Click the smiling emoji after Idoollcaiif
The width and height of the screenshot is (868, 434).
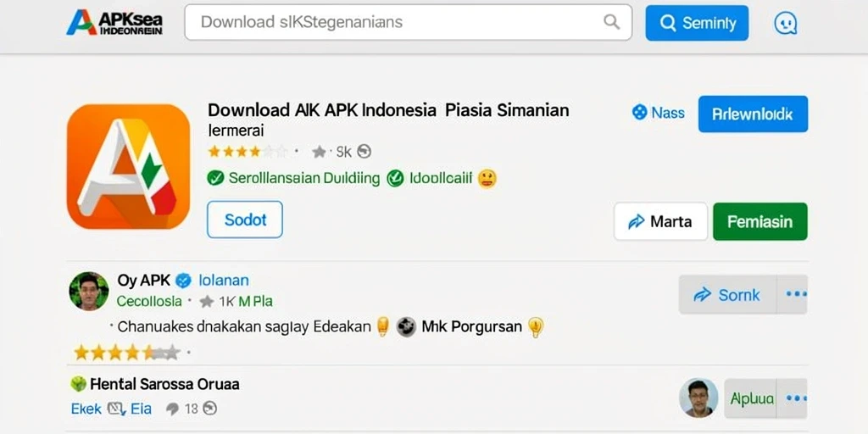click(x=487, y=178)
